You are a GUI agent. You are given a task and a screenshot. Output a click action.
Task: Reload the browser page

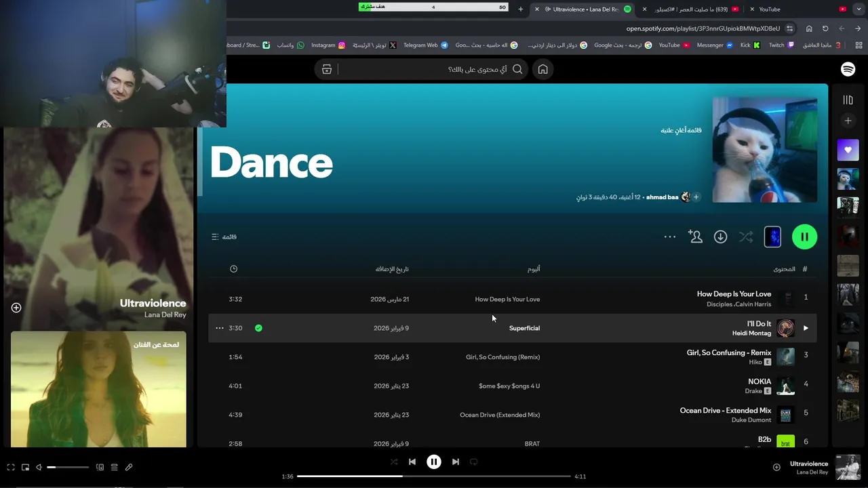825,28
